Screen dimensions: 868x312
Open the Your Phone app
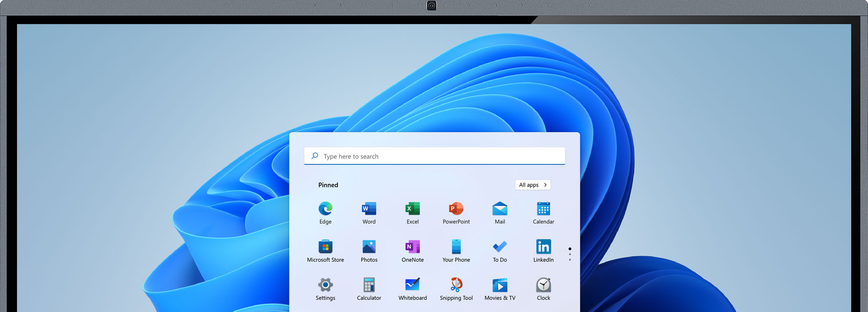click(456, 251)
